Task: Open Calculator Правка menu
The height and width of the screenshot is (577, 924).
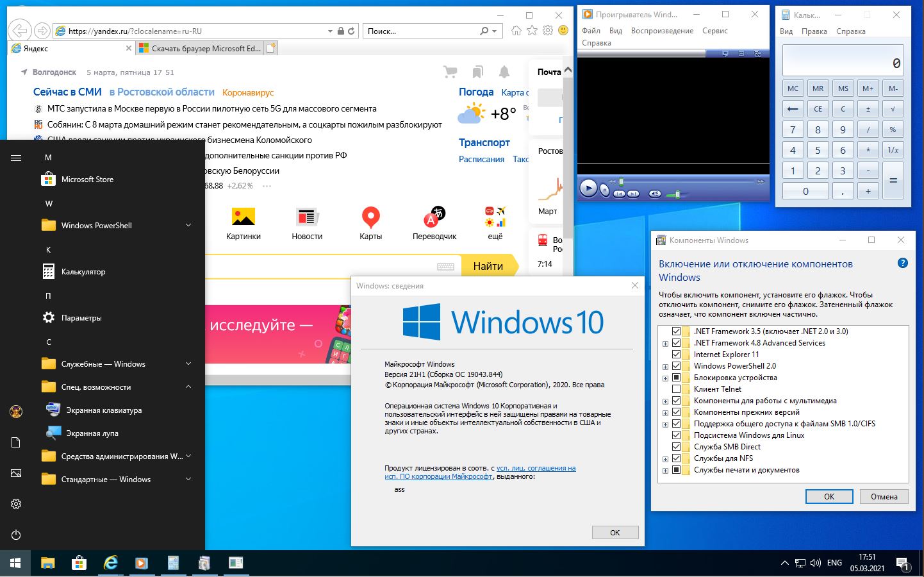Action: pos(814,31)
